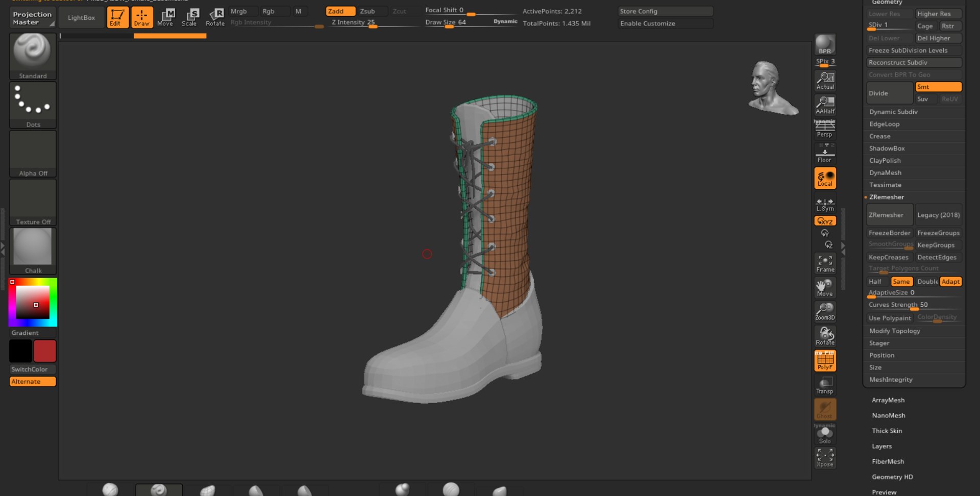Render with the BPR button

(x=825, y=44)
